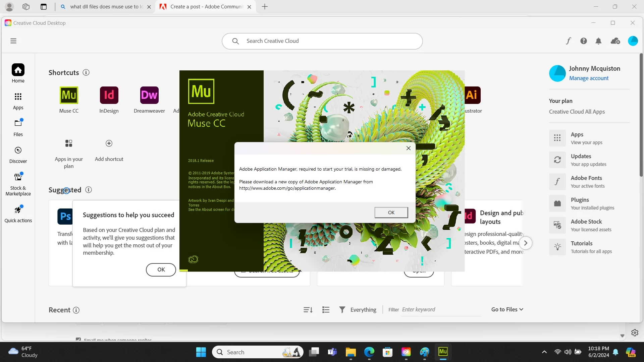Open Quick actions in sidebar
The height and width of the screenshot is (362, 644).
(18, 214)
